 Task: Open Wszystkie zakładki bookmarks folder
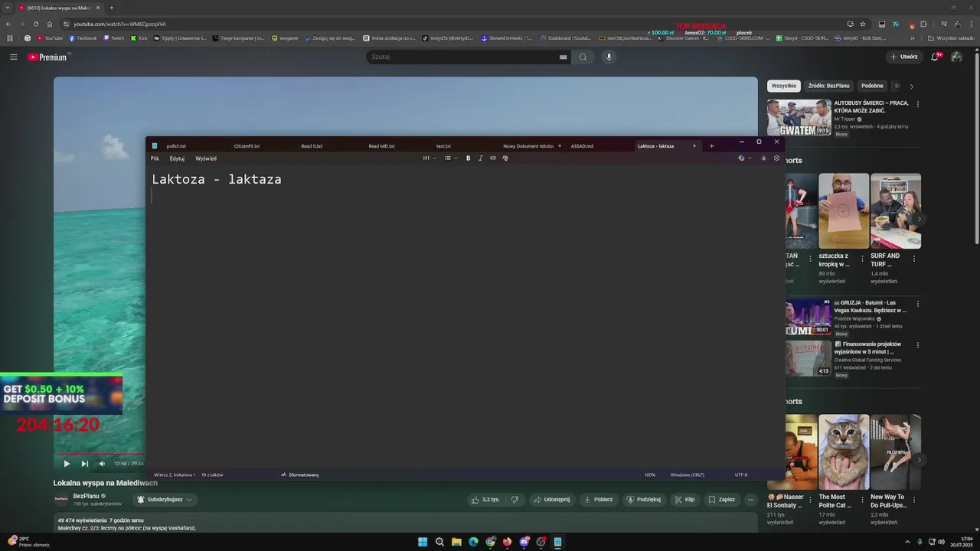(951, 38)
